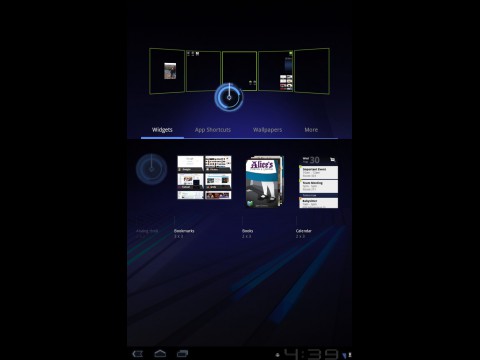Viewport: 480px width, 360px height.
Task: Tap the Home navigation icon
Action: point(160,353)
